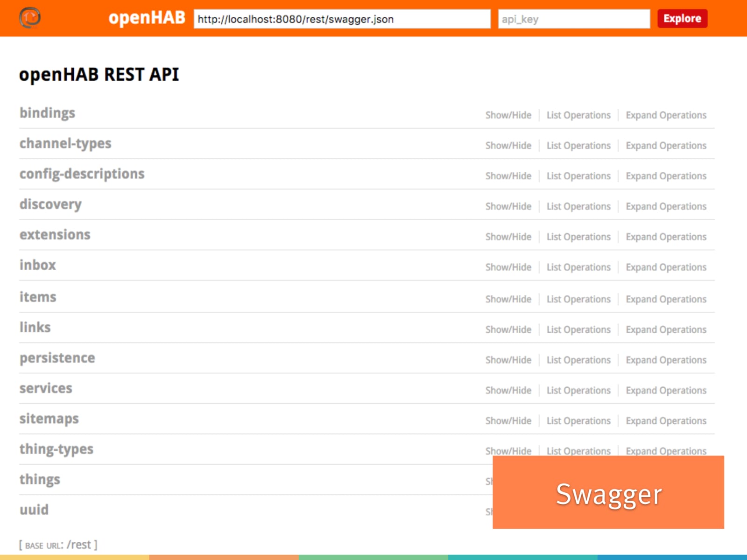List Operations for extensions
Viewport: 747px width, 560px height.
578,237
